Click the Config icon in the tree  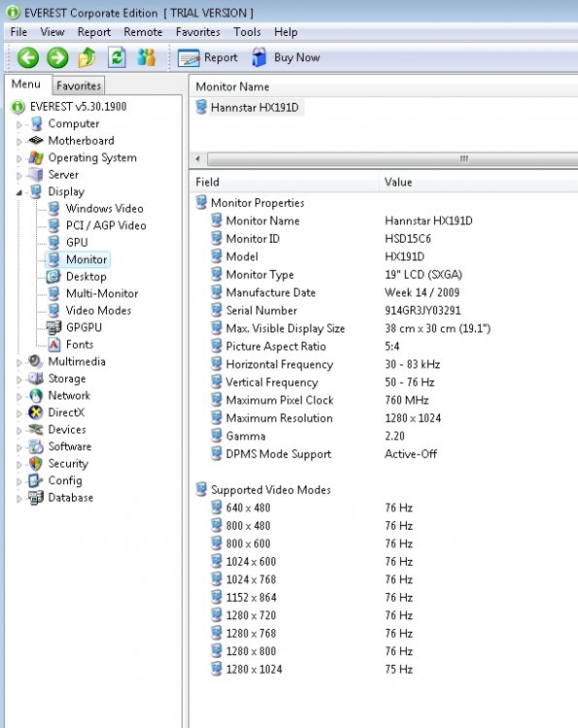36,480
